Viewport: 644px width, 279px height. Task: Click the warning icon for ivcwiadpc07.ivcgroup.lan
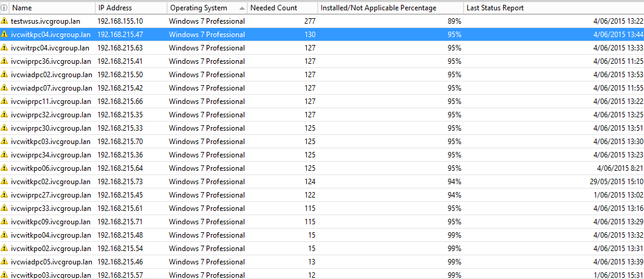tap(5, 88)
